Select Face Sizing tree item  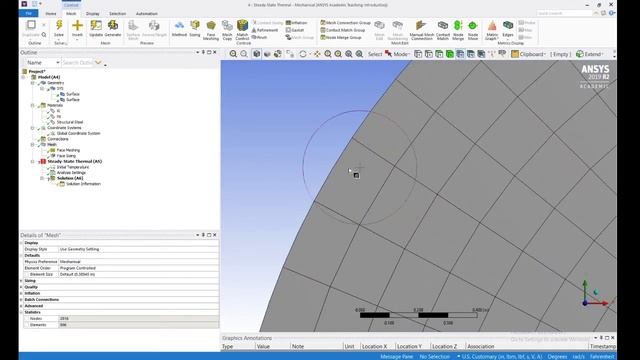(66, 156)
